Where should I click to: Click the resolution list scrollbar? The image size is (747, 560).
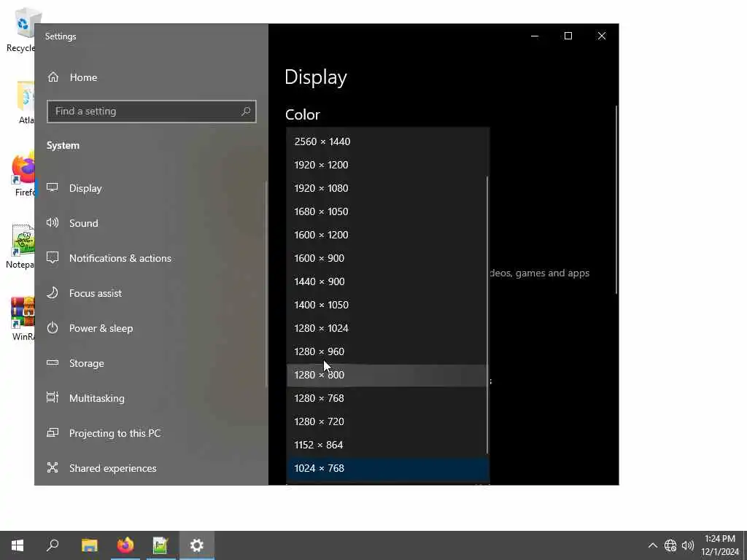pyautogui.click(x=487, y=315)
